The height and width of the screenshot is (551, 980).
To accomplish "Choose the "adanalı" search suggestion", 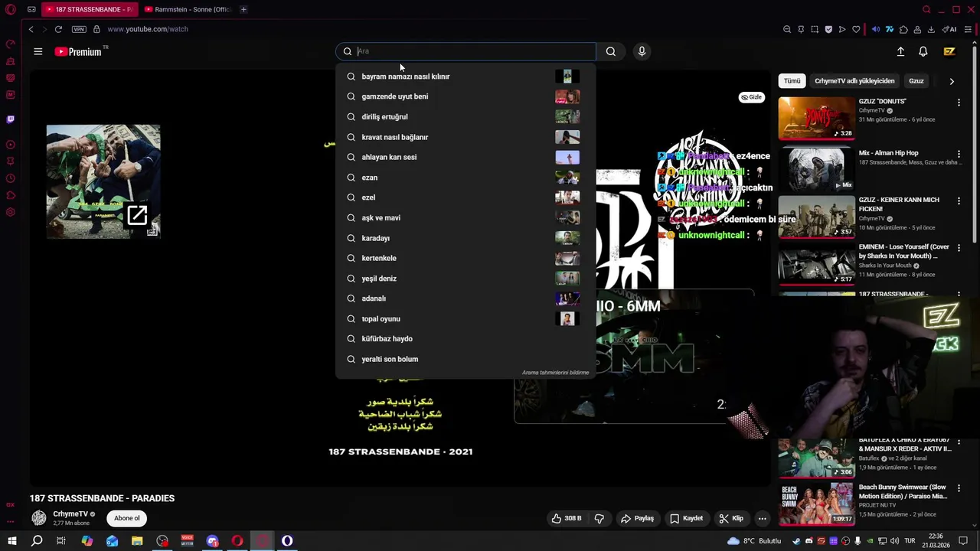I will point(465,298).
